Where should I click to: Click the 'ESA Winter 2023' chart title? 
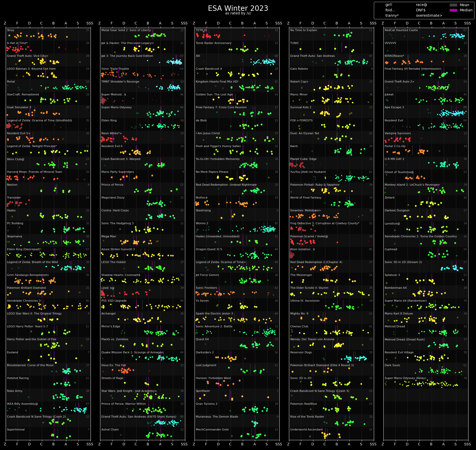click(x=238, y=8)
